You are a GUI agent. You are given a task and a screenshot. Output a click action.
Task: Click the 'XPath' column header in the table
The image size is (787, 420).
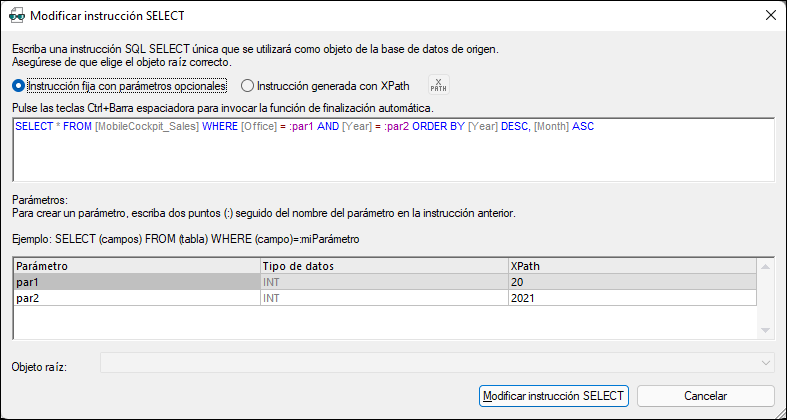(x=630, y=267)
